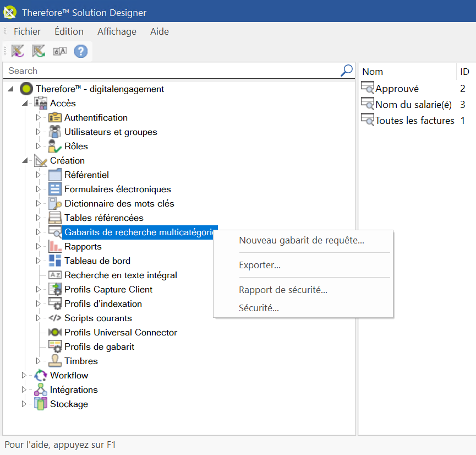Select the Toutes les factures template
Viewport: 476px width, 455px height.
coord(415,121)
